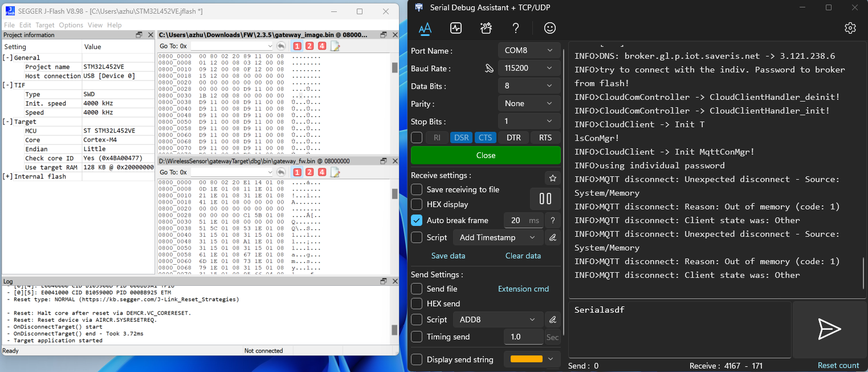The width and height of the screenshot is (868, 372).
Task: Open the Options menu in J-Flash
Action: pos(71,25)
